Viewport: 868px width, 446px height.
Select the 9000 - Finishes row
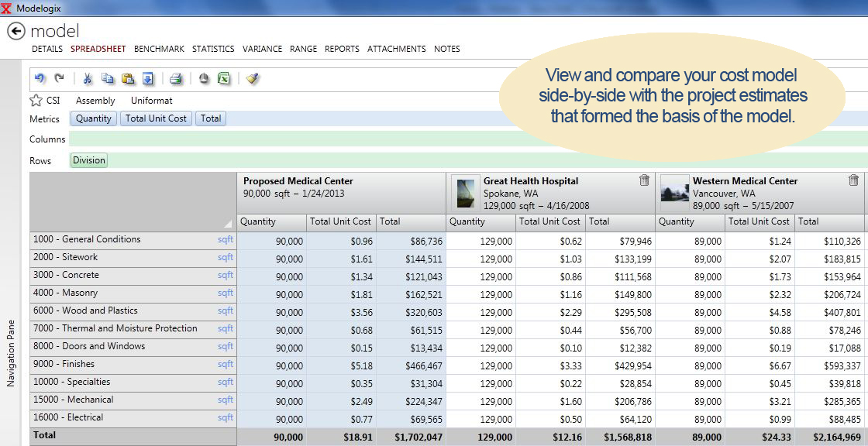(133, 364)
